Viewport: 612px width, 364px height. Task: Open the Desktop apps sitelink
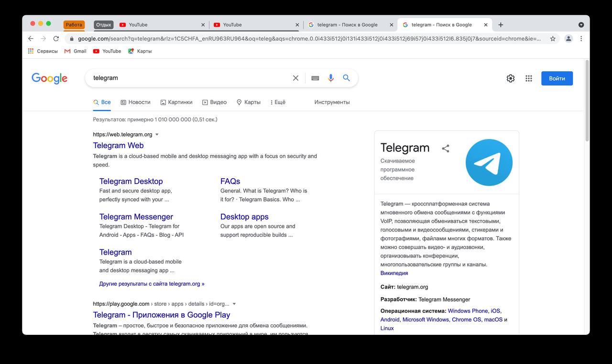point(244,217)
